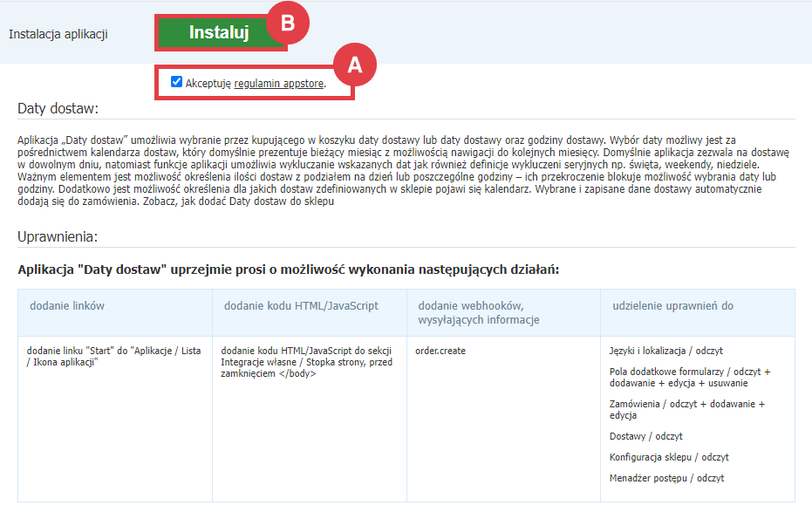812x512 pixels.
Task: Open the regulamin appstore link
Action: 279,84
